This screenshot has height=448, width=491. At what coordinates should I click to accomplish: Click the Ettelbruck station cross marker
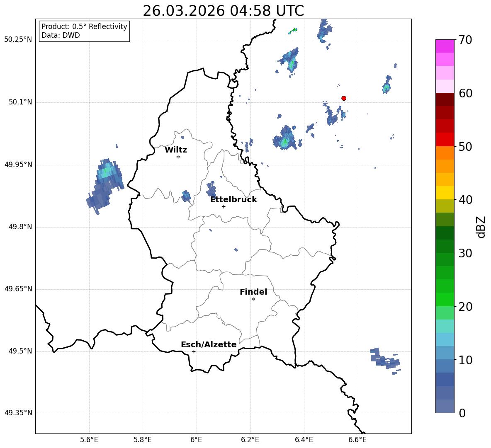(x=224, y=206)
